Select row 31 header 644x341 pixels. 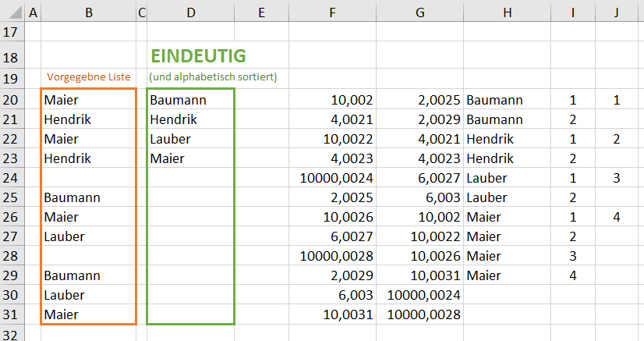coord(11,314)
